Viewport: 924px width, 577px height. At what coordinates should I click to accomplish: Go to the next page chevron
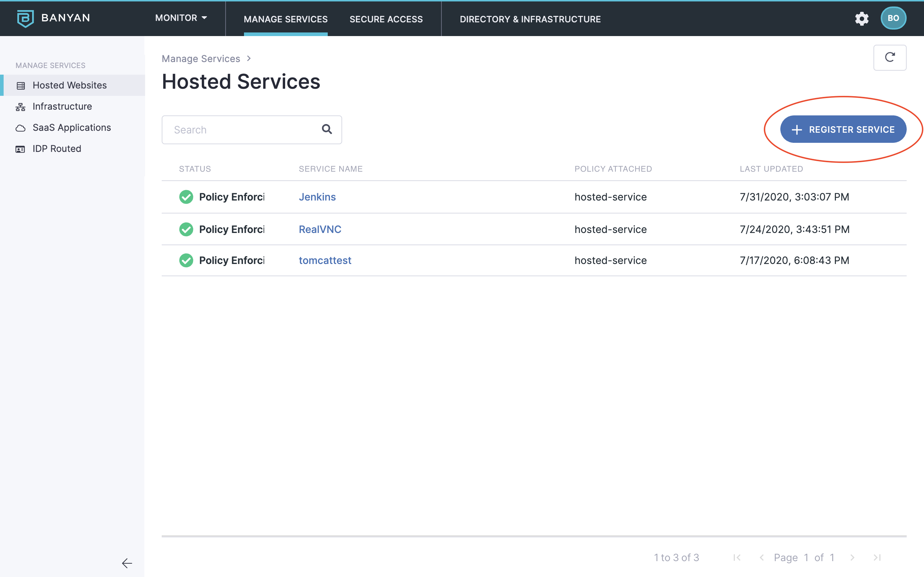[x=852, y=558]
